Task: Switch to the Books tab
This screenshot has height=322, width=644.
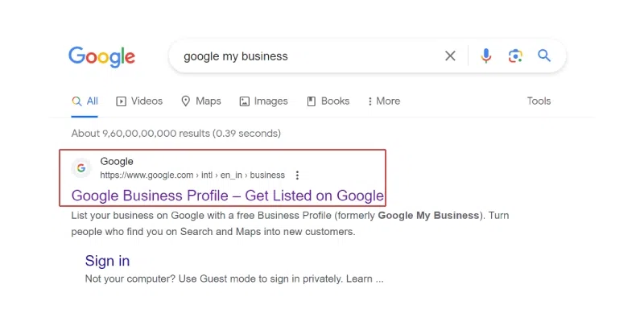Action: coord(328,101)
